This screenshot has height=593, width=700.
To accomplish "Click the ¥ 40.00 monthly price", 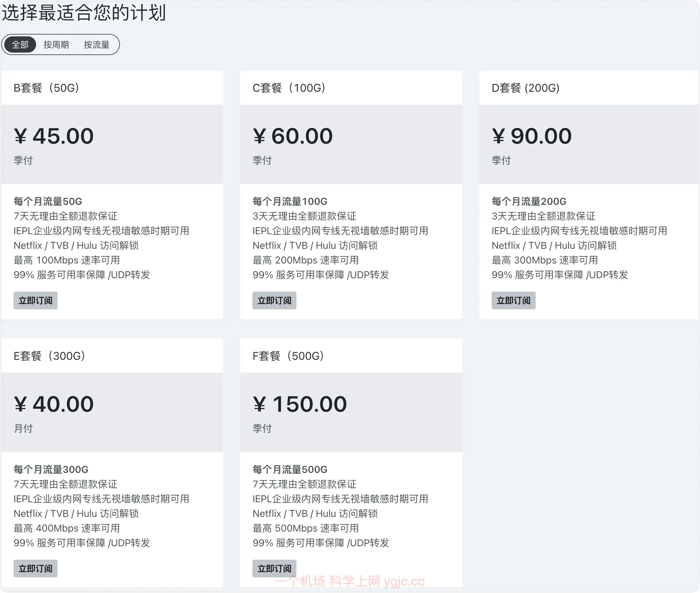I will tap(54, 404).
